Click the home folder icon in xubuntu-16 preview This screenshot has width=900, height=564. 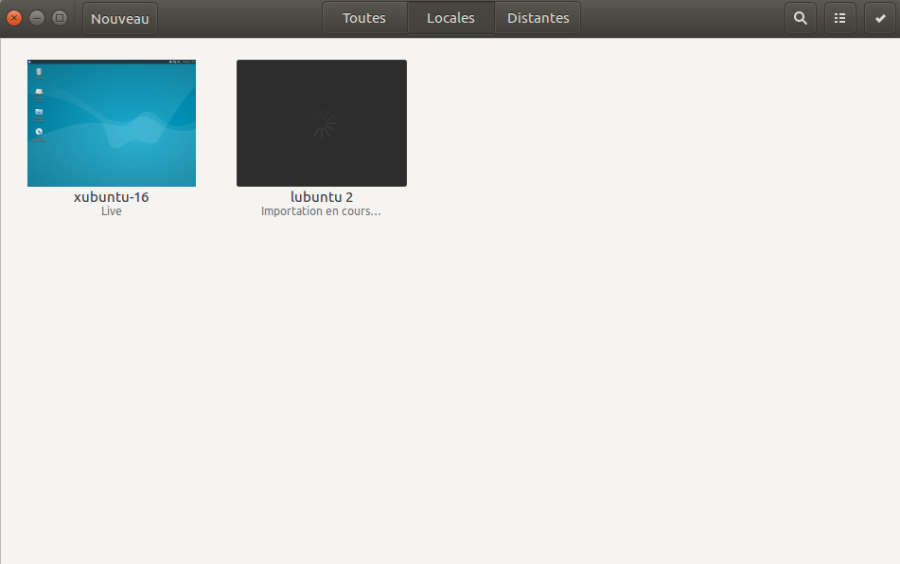(39, 112)
